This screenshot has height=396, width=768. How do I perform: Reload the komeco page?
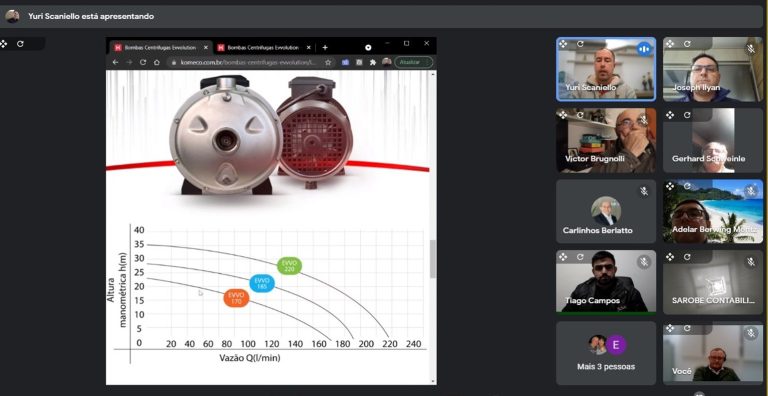coord(143,62)
